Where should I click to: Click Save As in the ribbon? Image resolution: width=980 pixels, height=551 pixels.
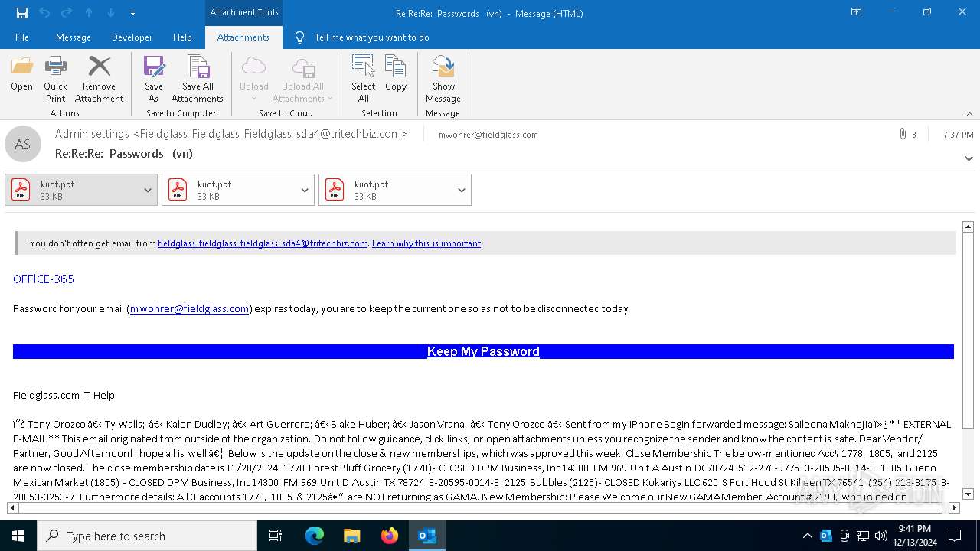click(x=154, y=79)
